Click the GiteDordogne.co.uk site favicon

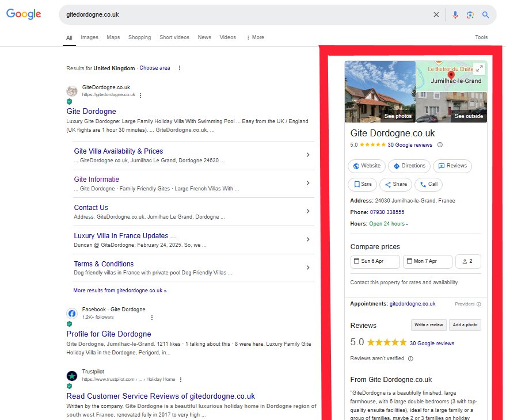[x=72, y=91]
